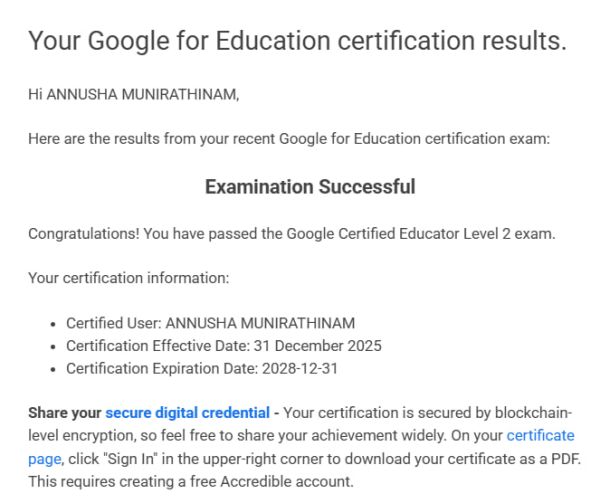Click the name in the Certified User bullet

(x=260, y=323)
